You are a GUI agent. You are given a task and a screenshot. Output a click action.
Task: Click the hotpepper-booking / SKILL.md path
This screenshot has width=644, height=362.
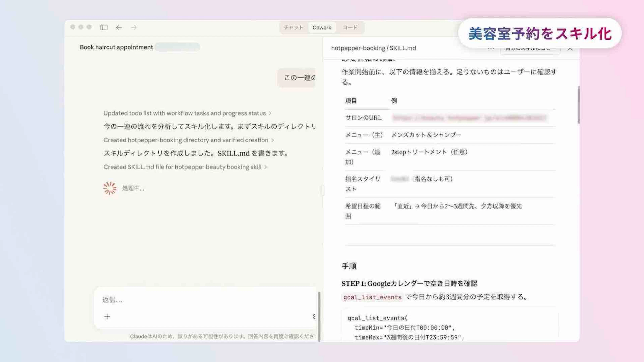pos(373,48)
